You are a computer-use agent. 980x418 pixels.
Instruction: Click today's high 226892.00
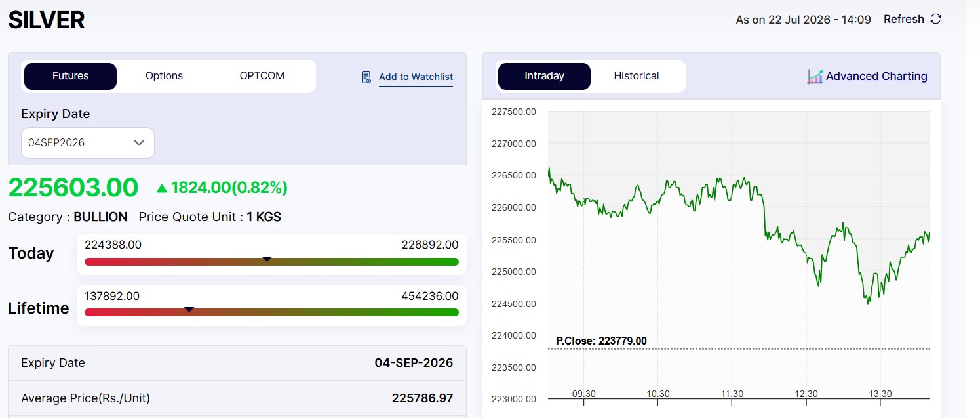[x=430, y=245]
